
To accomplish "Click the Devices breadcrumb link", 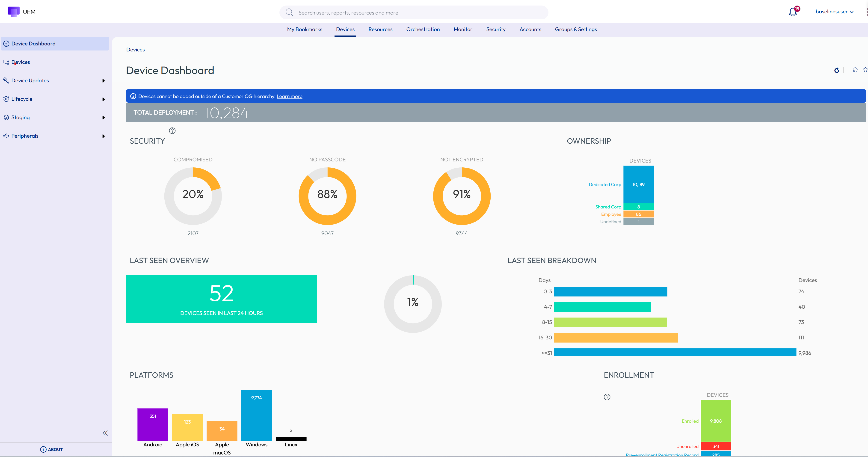I will pos(136,50).
